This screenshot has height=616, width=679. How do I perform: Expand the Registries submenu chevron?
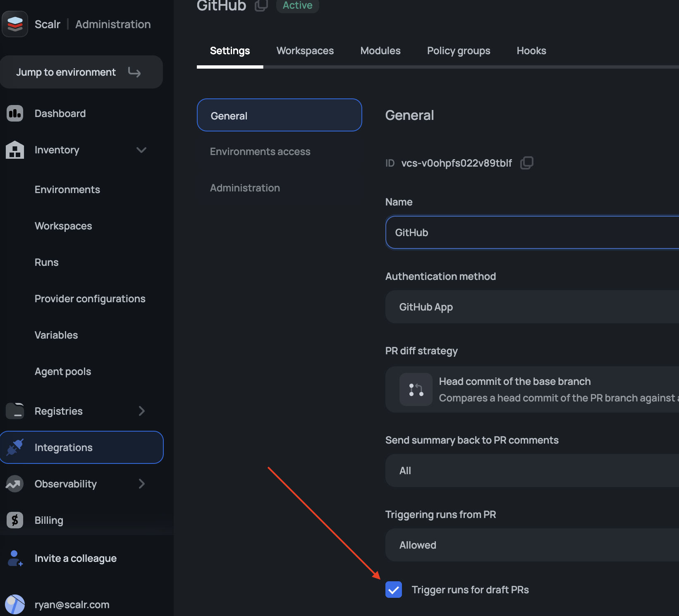tap(141, 411)
